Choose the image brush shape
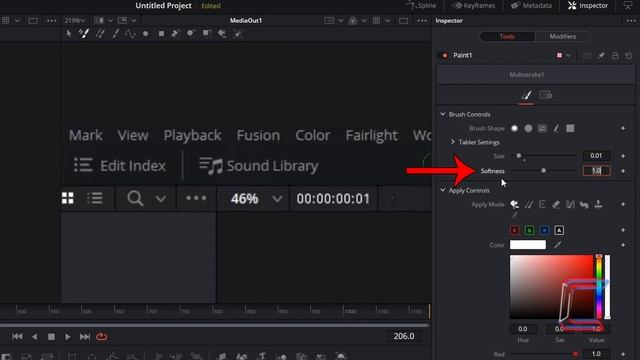Screen dimensions: 640x360 tap(542, 128)
